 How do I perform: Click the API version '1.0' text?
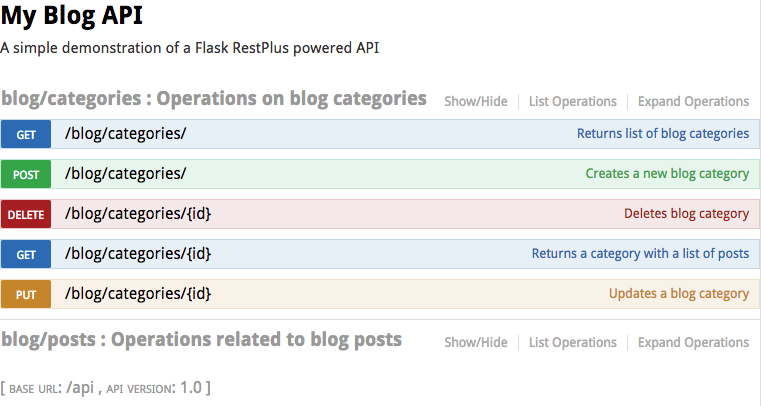coord(191,388)
